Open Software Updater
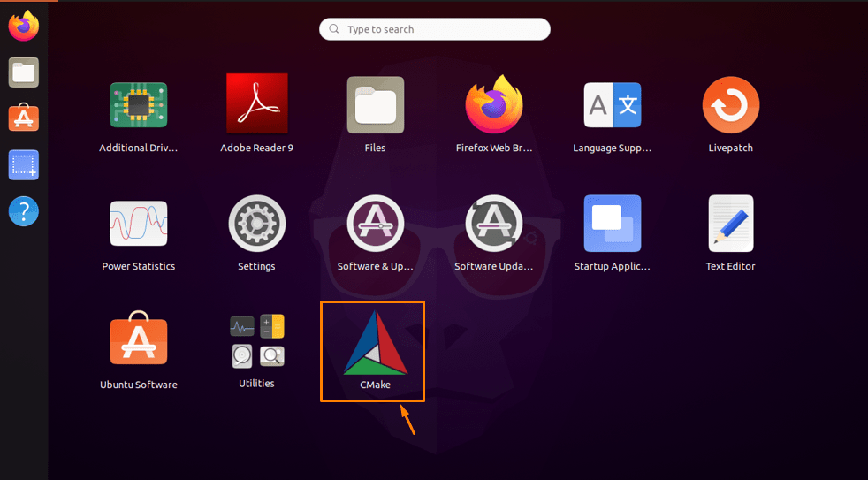Screen dimensions: 868x480 click(494, 224)
